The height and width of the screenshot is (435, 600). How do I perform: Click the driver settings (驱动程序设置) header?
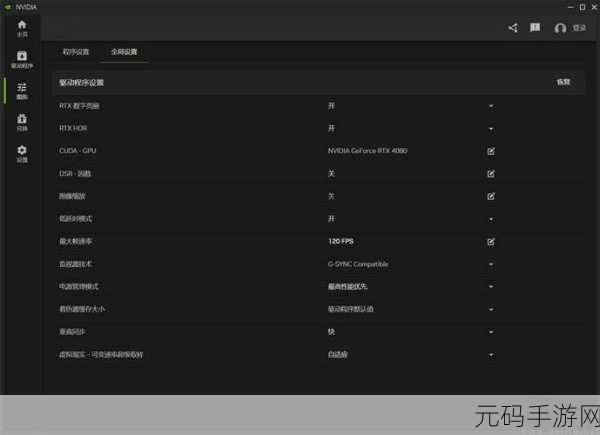81,83
